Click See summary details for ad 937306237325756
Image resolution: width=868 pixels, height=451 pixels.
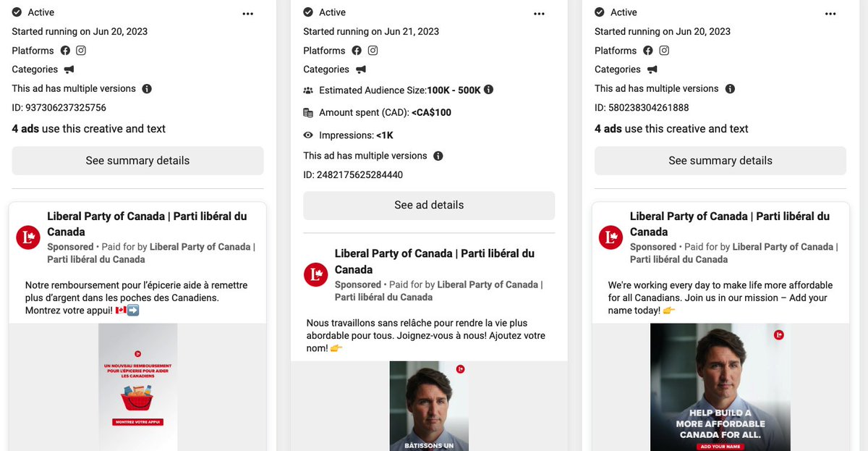click(x=137, y=161)
